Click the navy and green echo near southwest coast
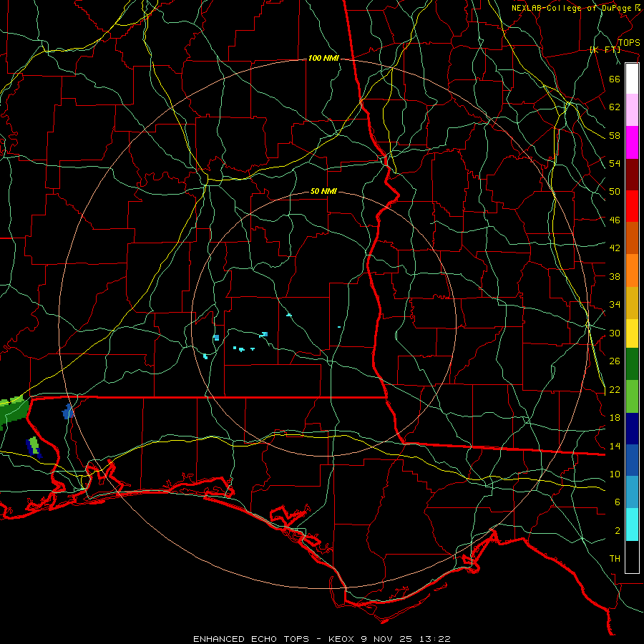Image resolution: width=644 pixels, height=644 pixels. click(x=34, y=448)
